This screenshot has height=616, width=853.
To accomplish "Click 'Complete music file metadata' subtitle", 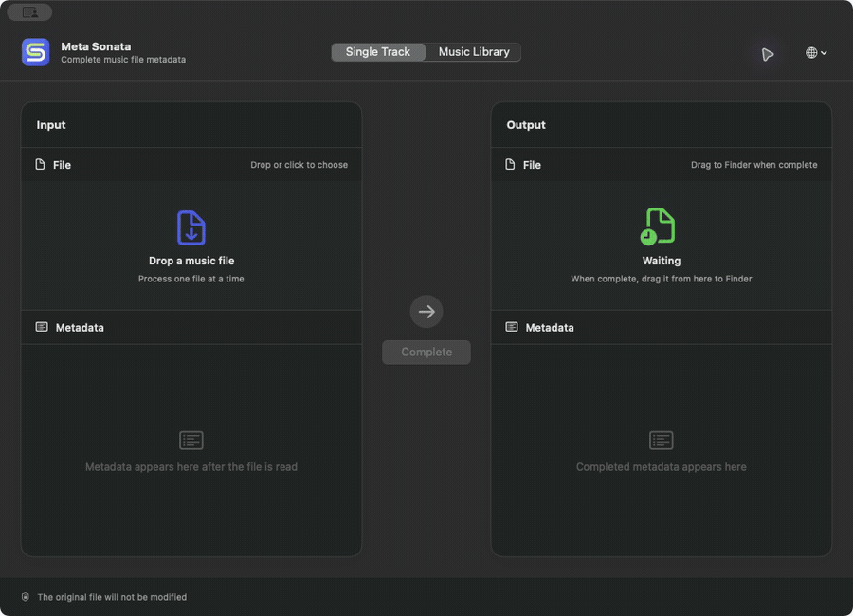I will pyautogui.click(x=123, y=60).
